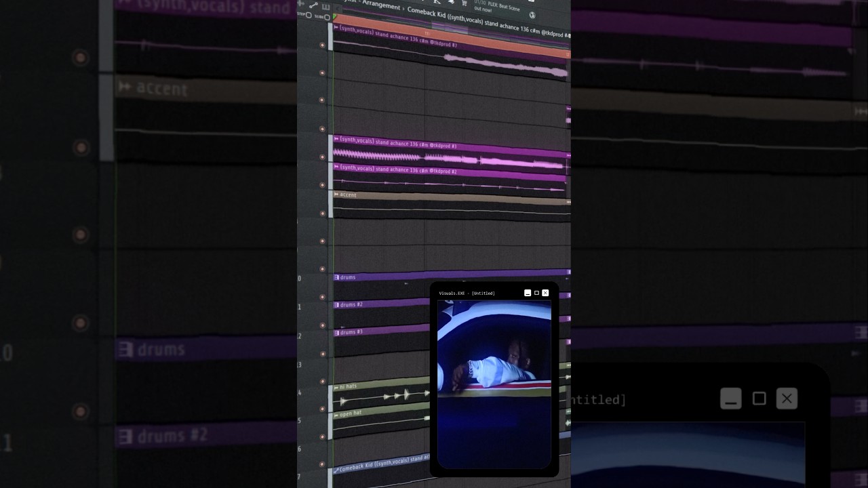
Task: Close the Visuals.EXE window
Action: tap(545, 293)
